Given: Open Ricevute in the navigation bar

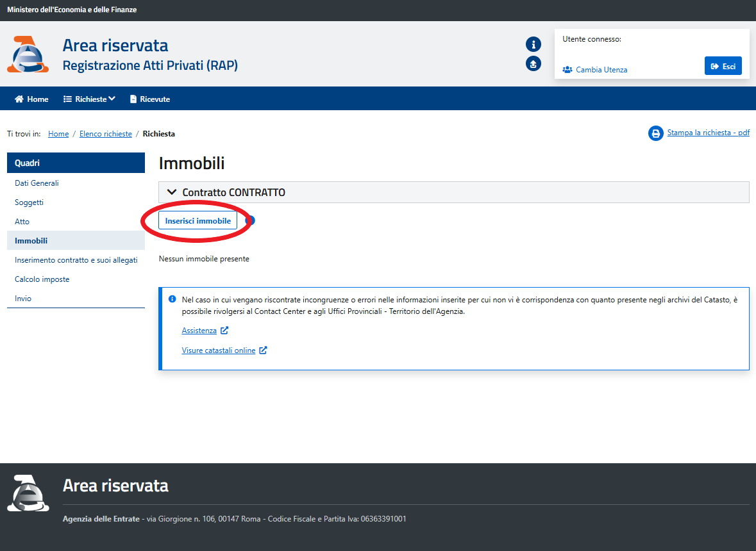Looking at the screenshot, I should coord(150,99).
